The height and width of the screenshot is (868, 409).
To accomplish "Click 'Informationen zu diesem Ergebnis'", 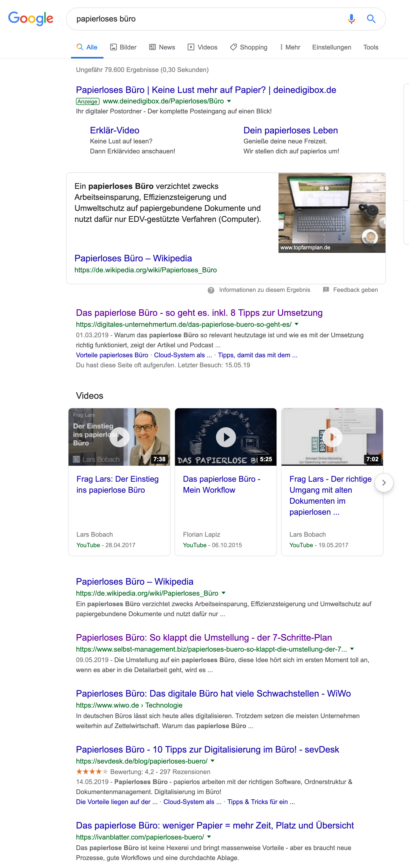I will pos(265,290).
